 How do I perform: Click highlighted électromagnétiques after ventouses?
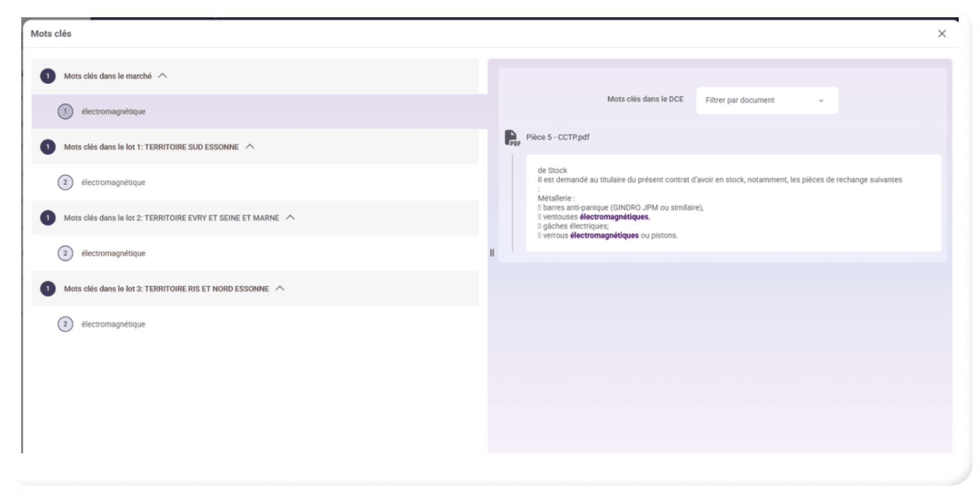pyautogui.click(x=613, y=217)
